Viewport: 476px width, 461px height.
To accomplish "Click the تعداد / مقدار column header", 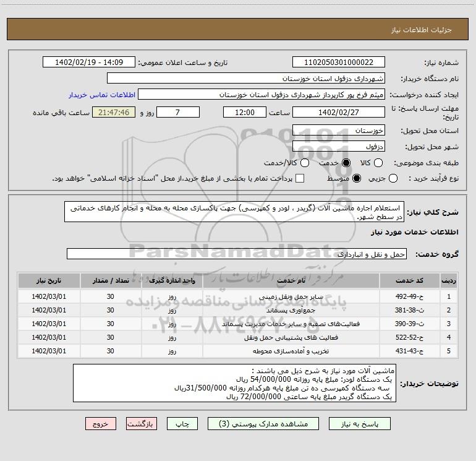I will click(x=111, y=280).
